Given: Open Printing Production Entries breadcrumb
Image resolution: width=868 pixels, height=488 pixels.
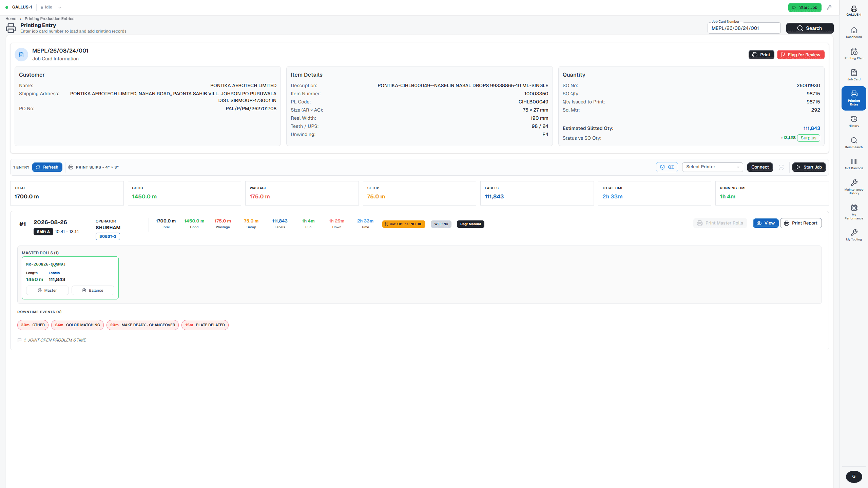Looking at the screenshot, I should tap(50, 19).
